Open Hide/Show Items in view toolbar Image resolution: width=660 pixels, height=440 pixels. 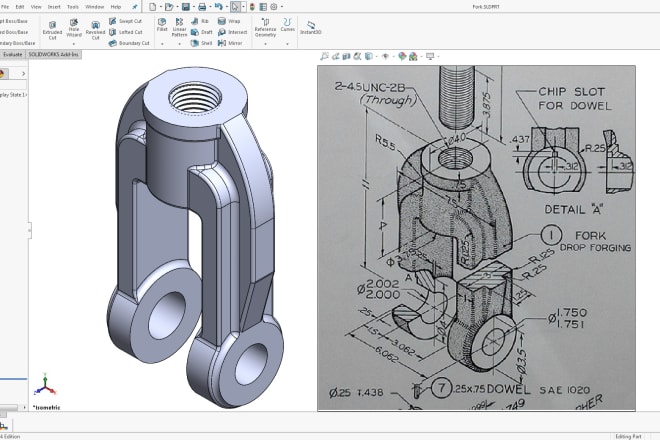[385, 56]
